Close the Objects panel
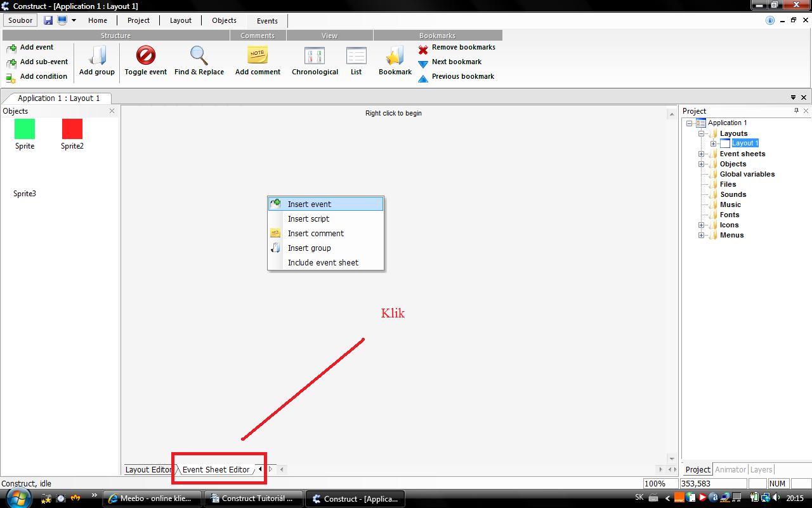The width and height of the screenshot is (812, 508). [112, 111]
